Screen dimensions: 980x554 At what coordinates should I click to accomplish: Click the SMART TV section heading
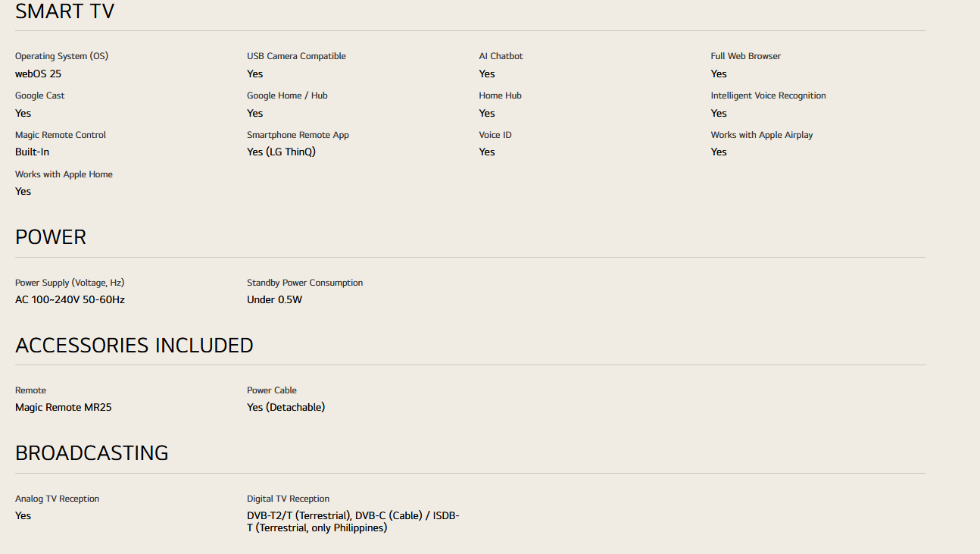(64, 11)
